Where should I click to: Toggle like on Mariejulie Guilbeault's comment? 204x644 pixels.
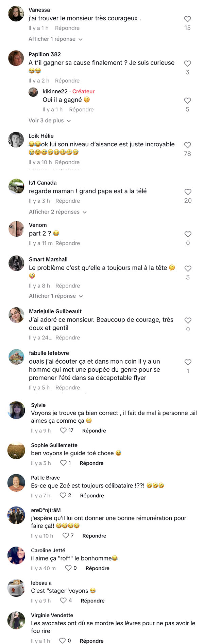(188, 320)
